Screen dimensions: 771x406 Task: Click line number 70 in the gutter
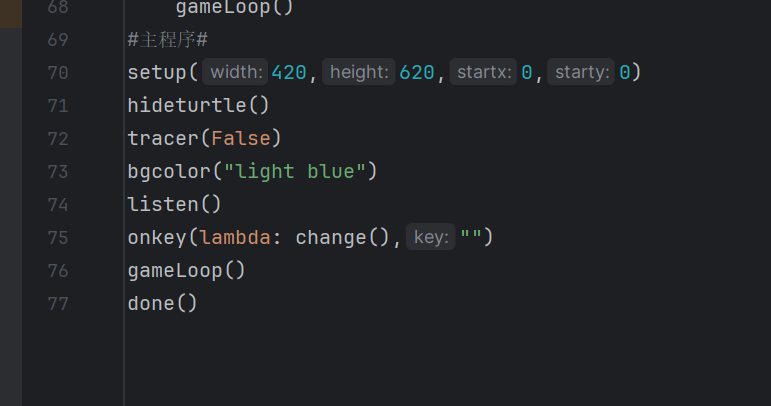(58, 73)
